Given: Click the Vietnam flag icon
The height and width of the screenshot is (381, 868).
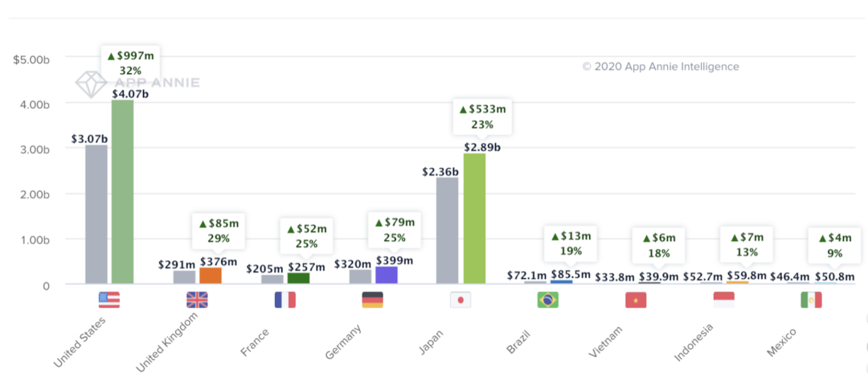Looking at the screenshot, I should click(x=636, y=300).
